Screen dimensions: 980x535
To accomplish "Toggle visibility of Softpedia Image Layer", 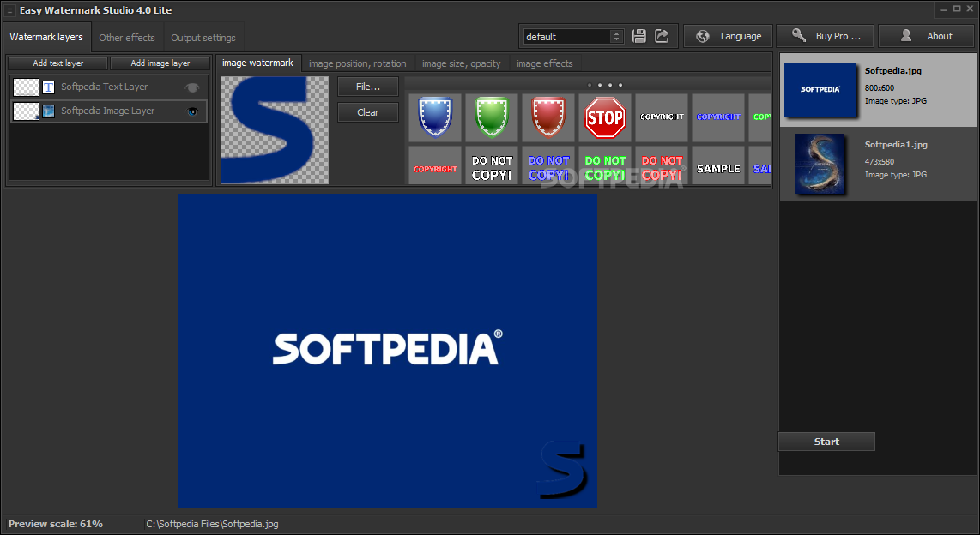I will 192,111.
